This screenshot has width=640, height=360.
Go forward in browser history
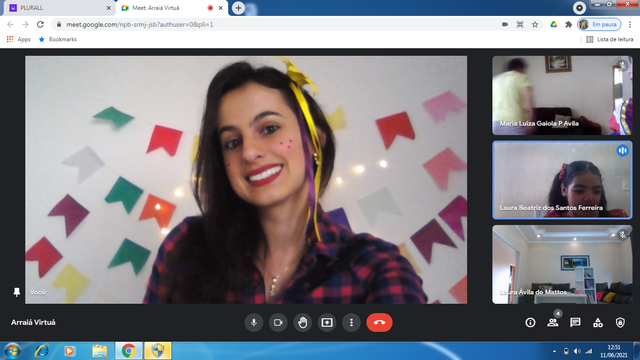click(25, 24)
